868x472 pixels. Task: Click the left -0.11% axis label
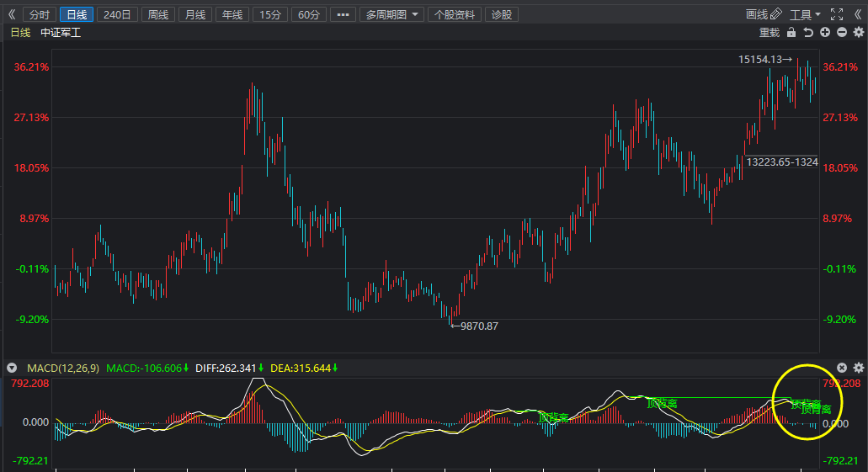pyautogui.click(x=32, y=269)
